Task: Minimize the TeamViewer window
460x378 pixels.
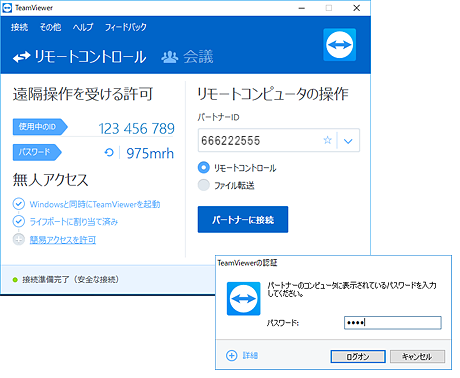Action: (x=302, y=8)
